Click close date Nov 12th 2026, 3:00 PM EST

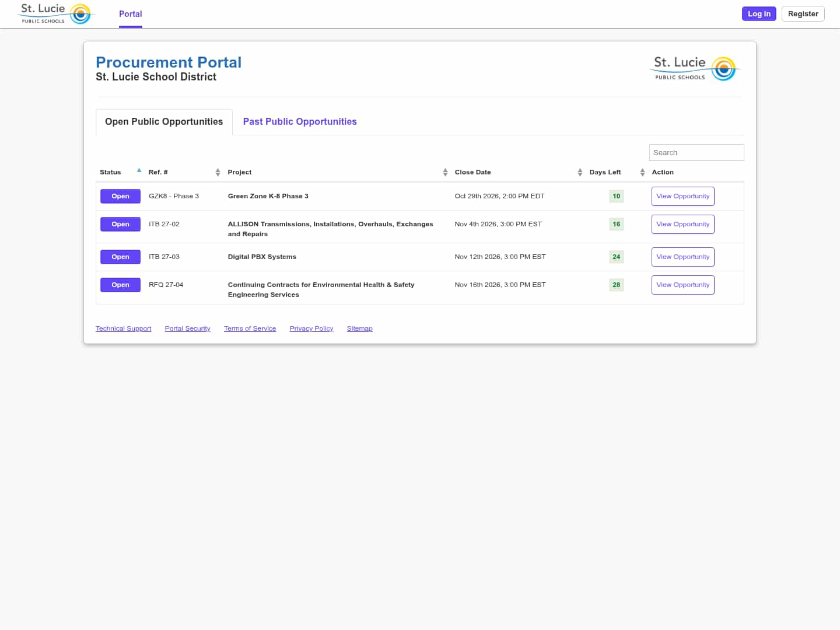click(501, 257)
